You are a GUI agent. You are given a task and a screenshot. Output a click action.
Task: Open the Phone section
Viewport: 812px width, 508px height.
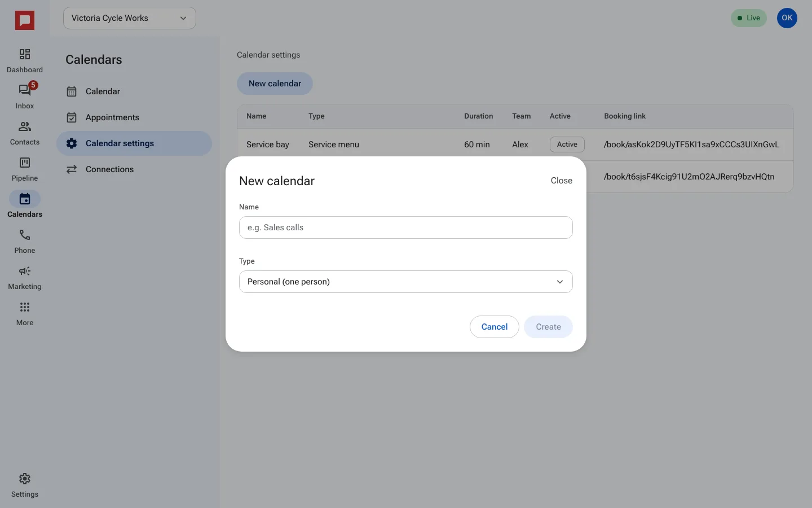(x=25, y=241)
